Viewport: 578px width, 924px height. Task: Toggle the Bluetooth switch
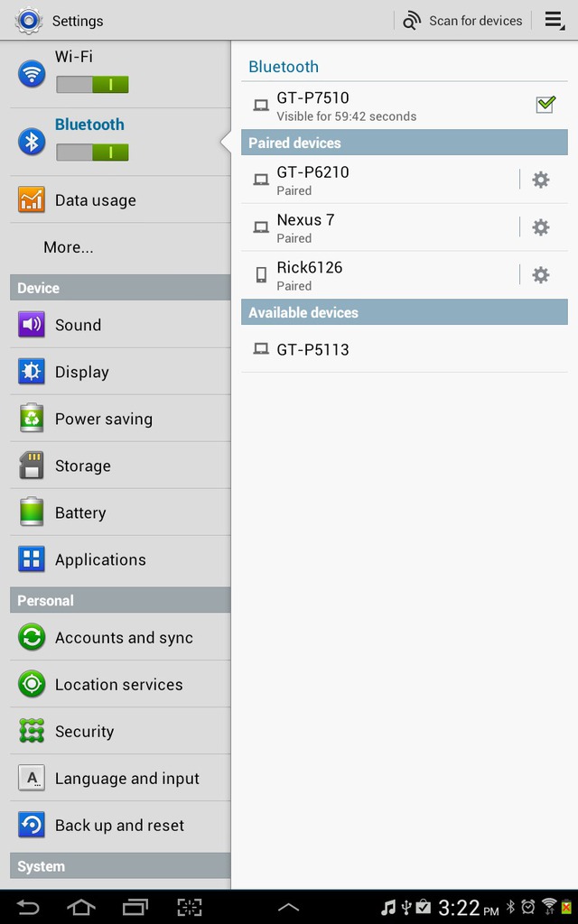click(92, 152)
